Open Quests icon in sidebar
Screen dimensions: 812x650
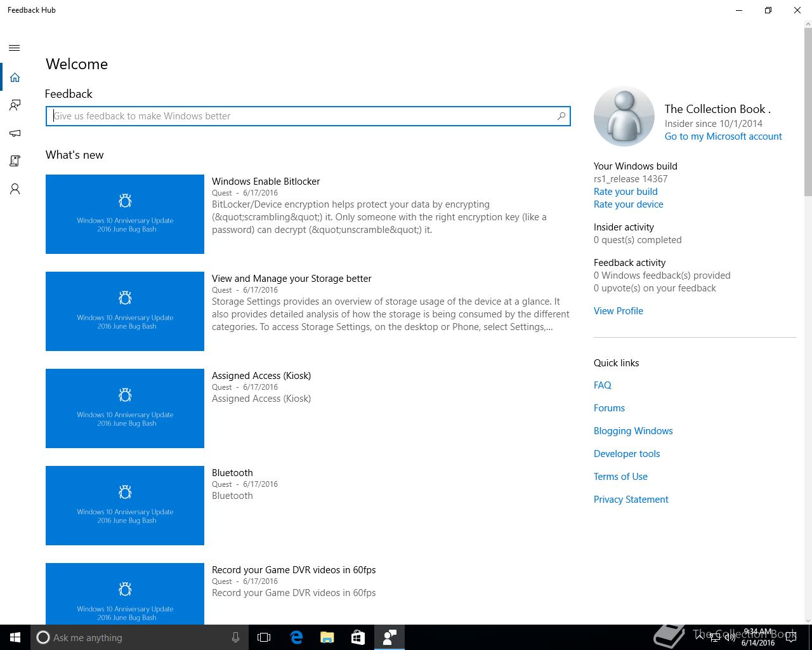[x=15, y=161]
